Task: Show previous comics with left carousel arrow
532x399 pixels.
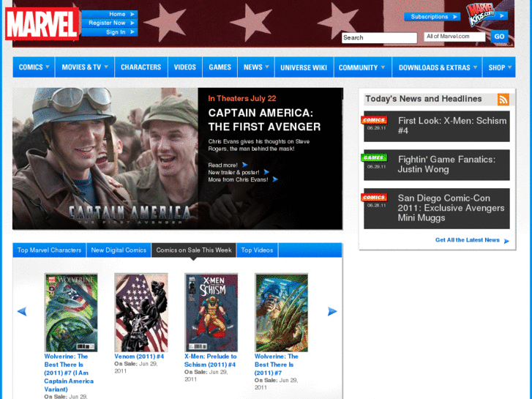Action: pyautogui.click(x=22, y=311)
